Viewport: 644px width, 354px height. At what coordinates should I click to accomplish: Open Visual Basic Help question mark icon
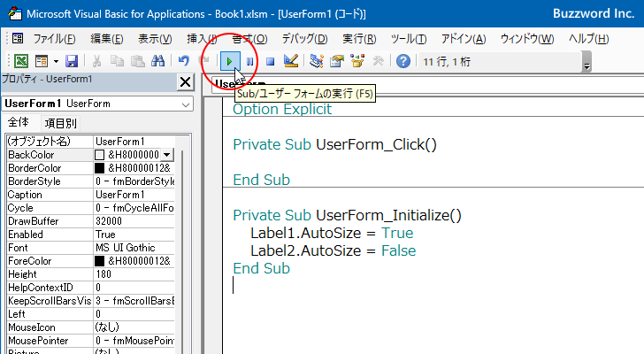pyautogui.click(x=402, y=62)
